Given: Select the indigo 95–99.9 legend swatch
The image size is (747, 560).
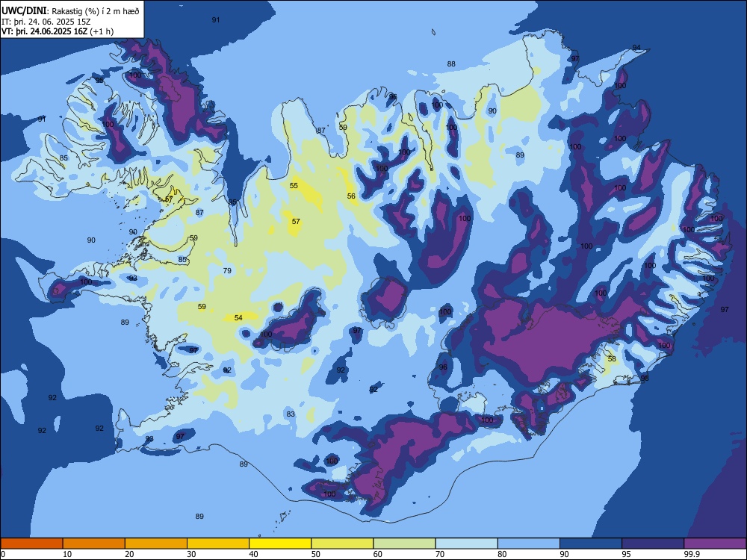Looking at the screenshot, I should coord(653,544).
